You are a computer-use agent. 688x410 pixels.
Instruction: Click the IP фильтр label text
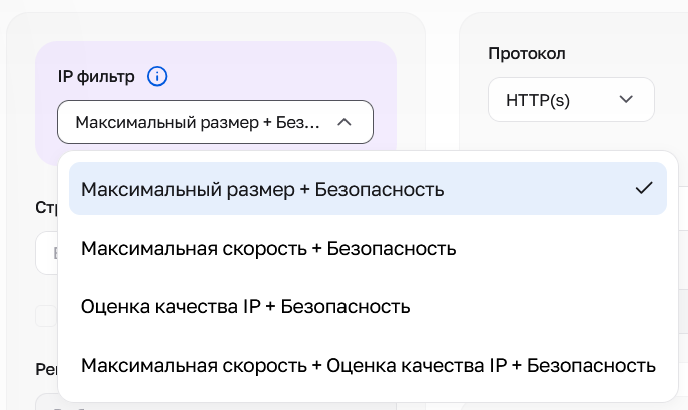[x=96, y=76]
